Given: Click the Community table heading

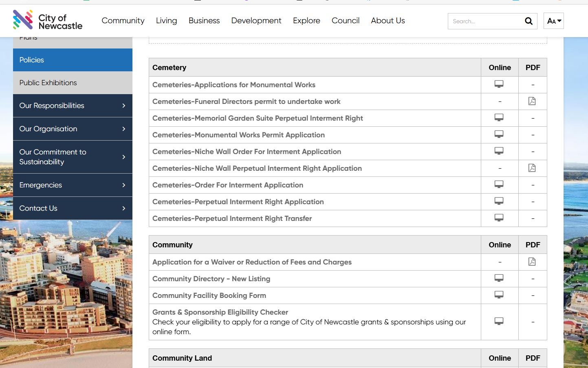Looking at the screenshot, I should pos(172,245).
